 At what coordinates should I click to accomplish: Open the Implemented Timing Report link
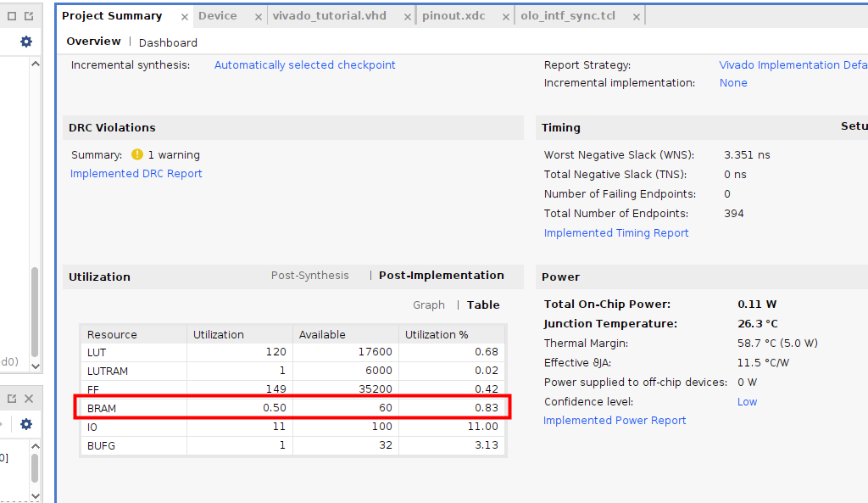tap(616, 233)
